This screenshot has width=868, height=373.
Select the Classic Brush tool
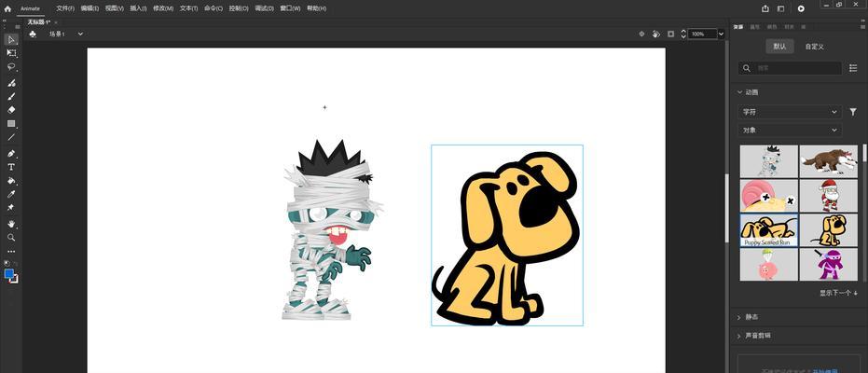[11, 96]
